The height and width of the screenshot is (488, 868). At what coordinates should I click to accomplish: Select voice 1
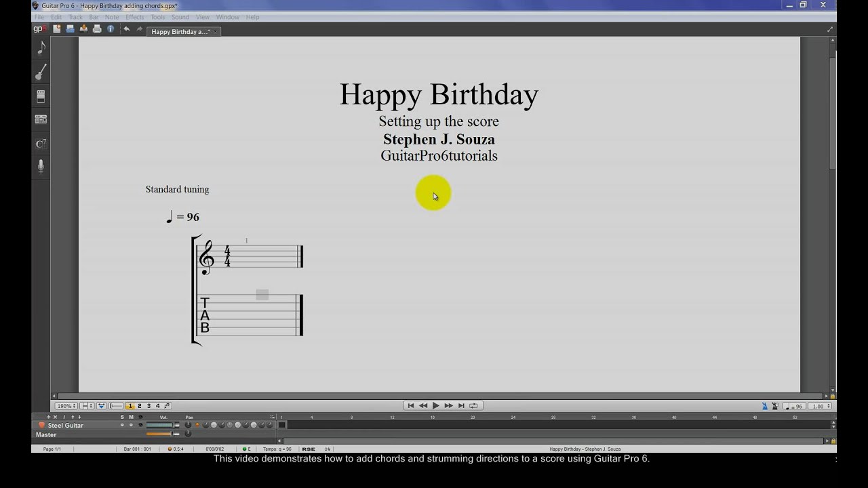(130, 406)
